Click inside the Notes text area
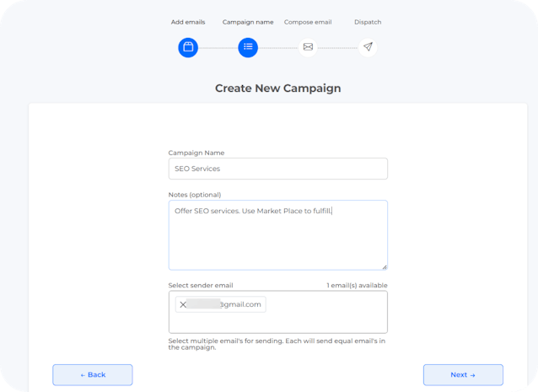Screen dimensions: 538x392 pos(277,240)
